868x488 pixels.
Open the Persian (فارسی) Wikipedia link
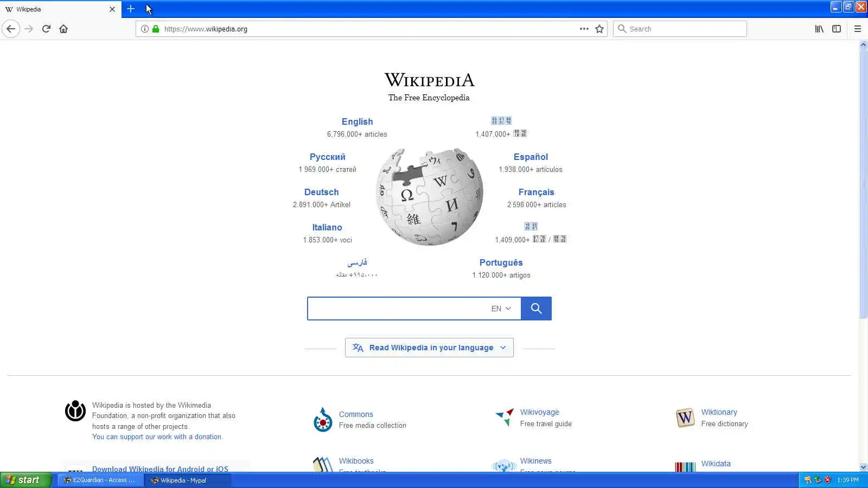click(x=357, y=262)
